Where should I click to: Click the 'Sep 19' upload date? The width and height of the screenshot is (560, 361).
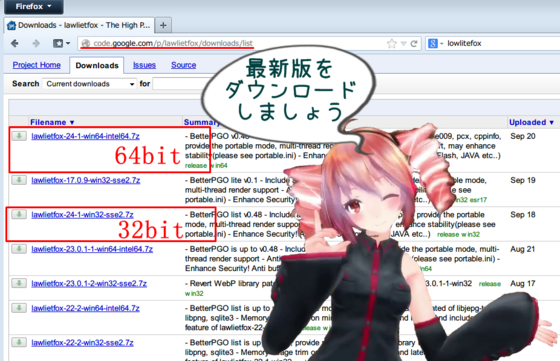tap(523, 180)
